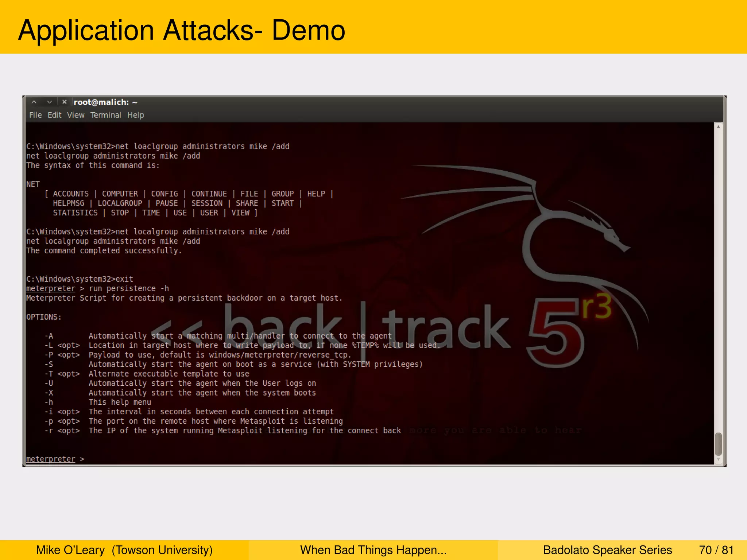
Task: Click the up-caret window button in title bar
Action: coord(34,102)
